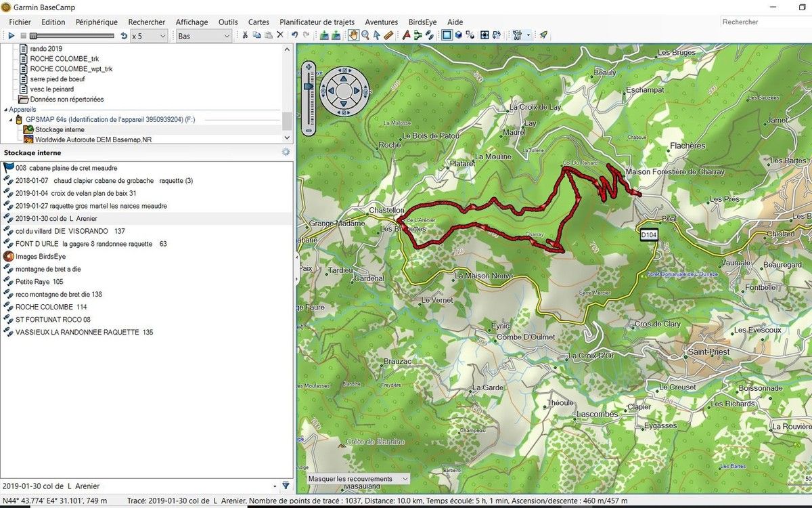This screenshot has height=508, width=812.
Task: Open the activity profile dropdown arrow
Action: (x=528, y=35)
